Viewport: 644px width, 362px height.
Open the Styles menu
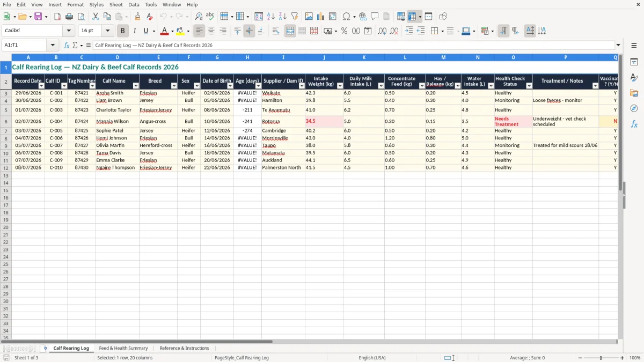(x=97, y=4)
